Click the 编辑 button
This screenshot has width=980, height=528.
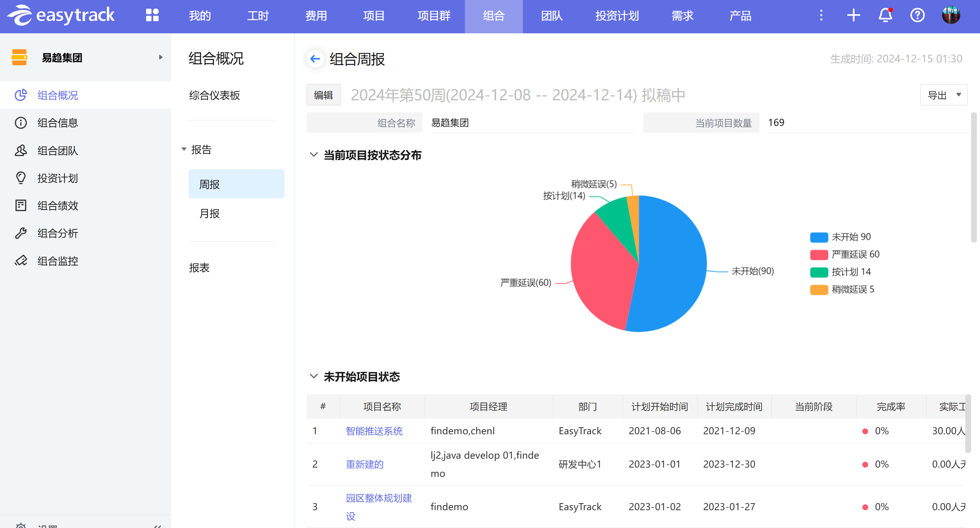click(323, 95)
